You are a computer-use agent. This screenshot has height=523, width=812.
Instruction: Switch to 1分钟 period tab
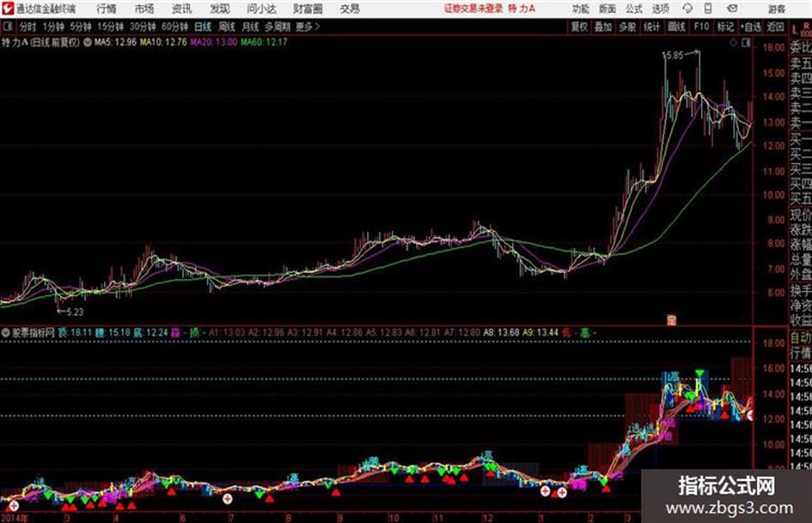52,27
